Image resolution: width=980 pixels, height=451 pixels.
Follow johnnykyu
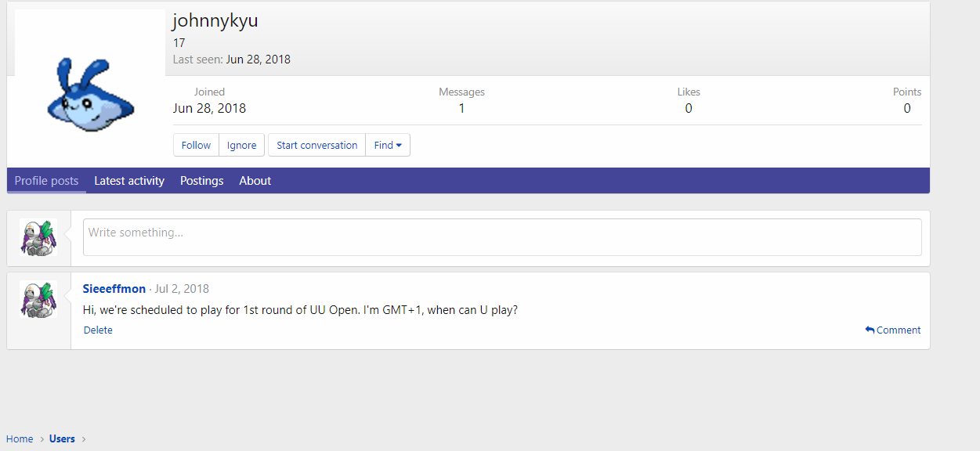pyautogui.click(x=196, y=145)
